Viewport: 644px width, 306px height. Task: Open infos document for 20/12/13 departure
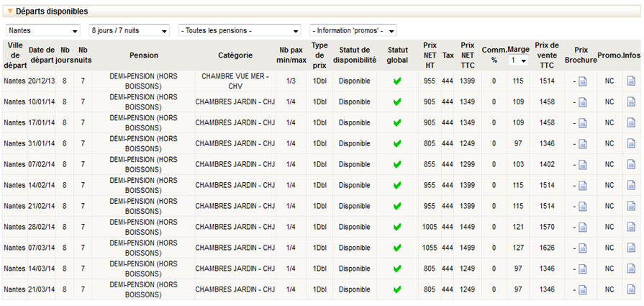[x=631, y=81]
